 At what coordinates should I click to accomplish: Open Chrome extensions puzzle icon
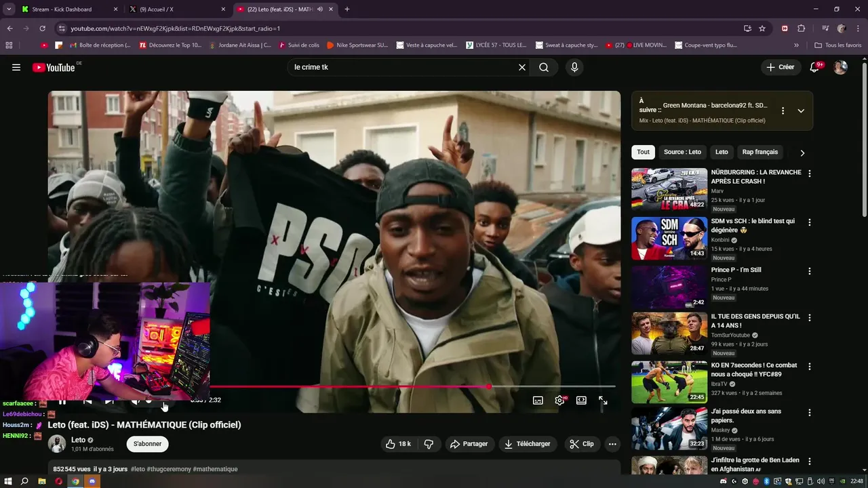[801, 28]
